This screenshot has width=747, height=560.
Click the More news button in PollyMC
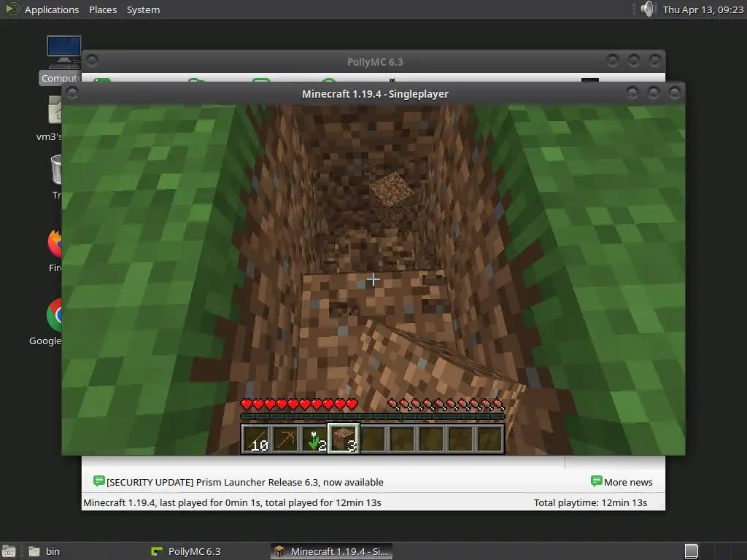[622, 482]
